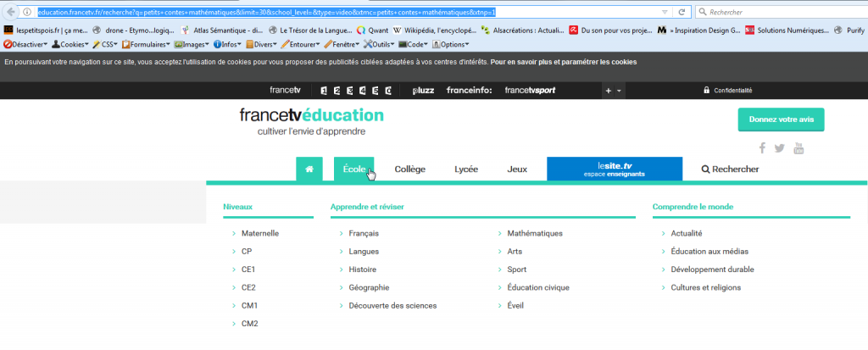Click the pluzz logo in top bar
The image size is (868, 350).
(x=419, y=91)
